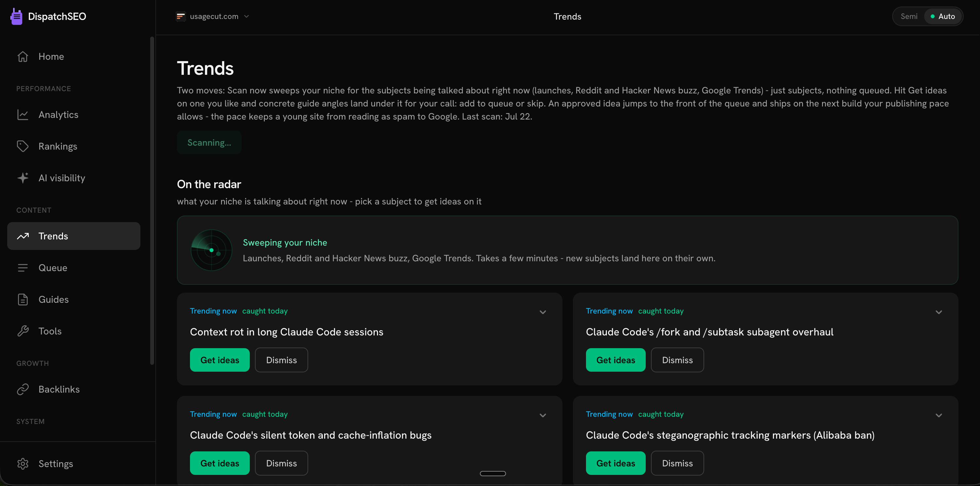Image resolution: width=980 pixels, height=486 pixels.
Task: Open the Rankings section
Action: coord(74,146)
